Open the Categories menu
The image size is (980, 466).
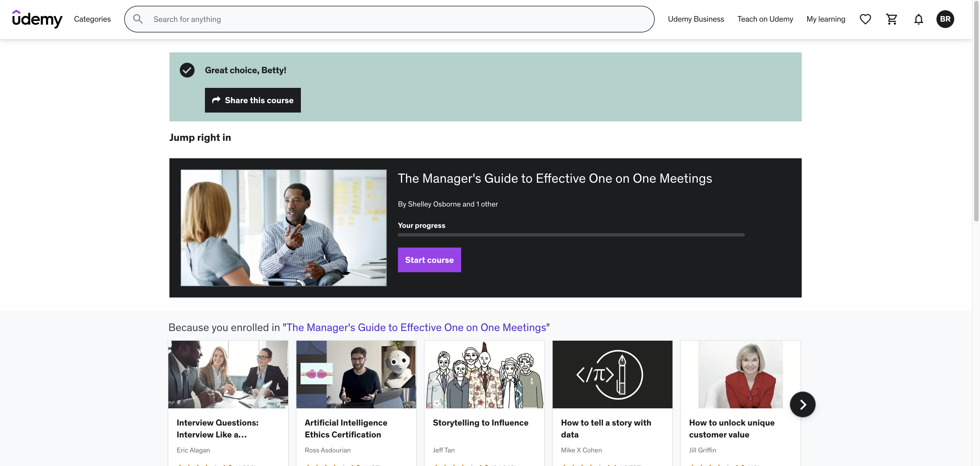(92, 19)
